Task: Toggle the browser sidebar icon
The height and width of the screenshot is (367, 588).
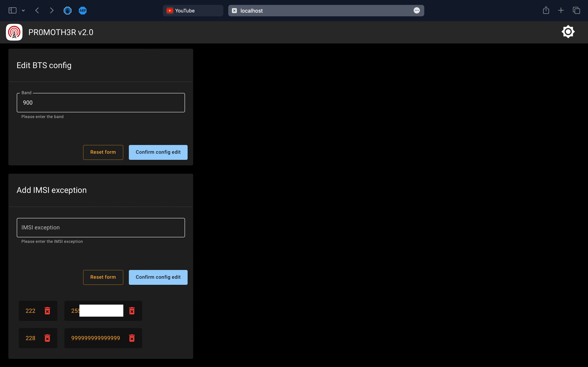Action: coord(12,10)
